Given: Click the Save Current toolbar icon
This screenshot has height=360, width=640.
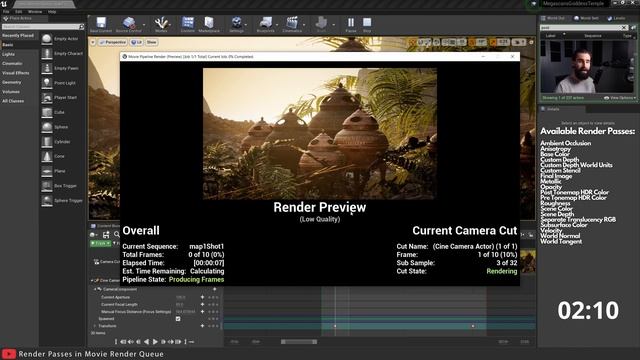Looking at the screenshot, I should pyautogui.click(x=101, y=22).
